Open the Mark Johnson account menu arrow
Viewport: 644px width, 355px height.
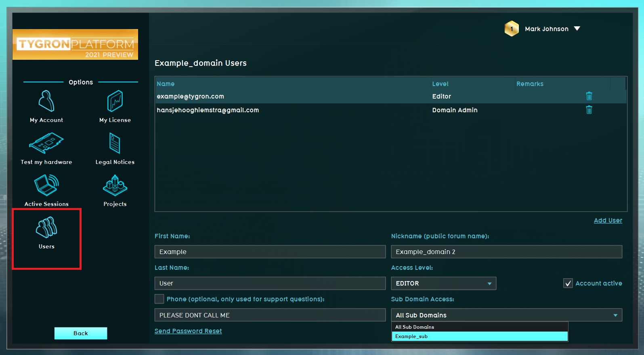coord(577,29)
